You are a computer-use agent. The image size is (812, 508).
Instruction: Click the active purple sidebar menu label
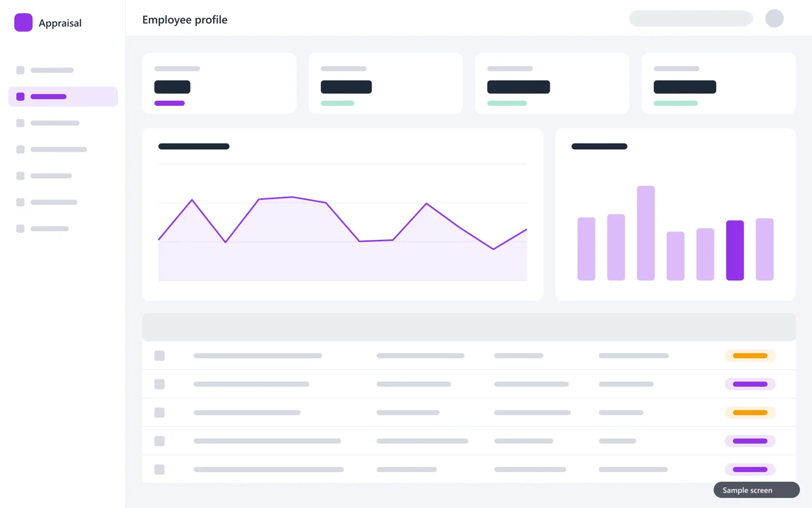[x=48, y=97]
